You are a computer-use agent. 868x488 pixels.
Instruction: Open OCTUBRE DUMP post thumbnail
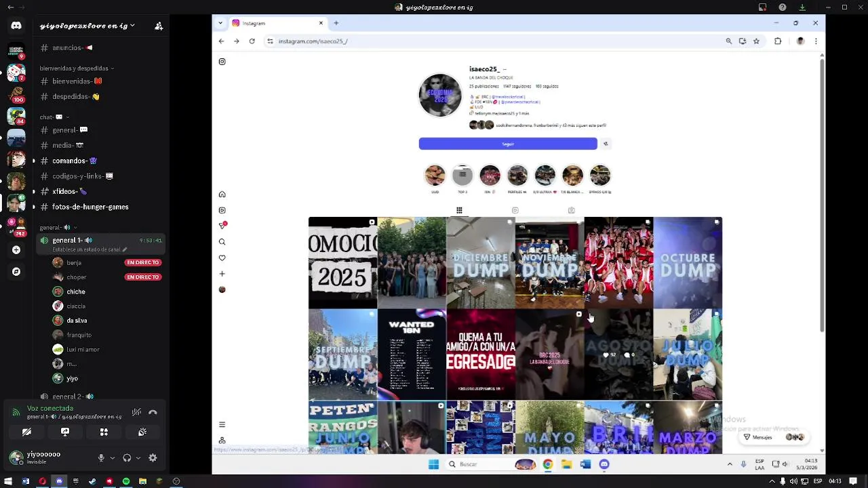(x=688, y=262)
